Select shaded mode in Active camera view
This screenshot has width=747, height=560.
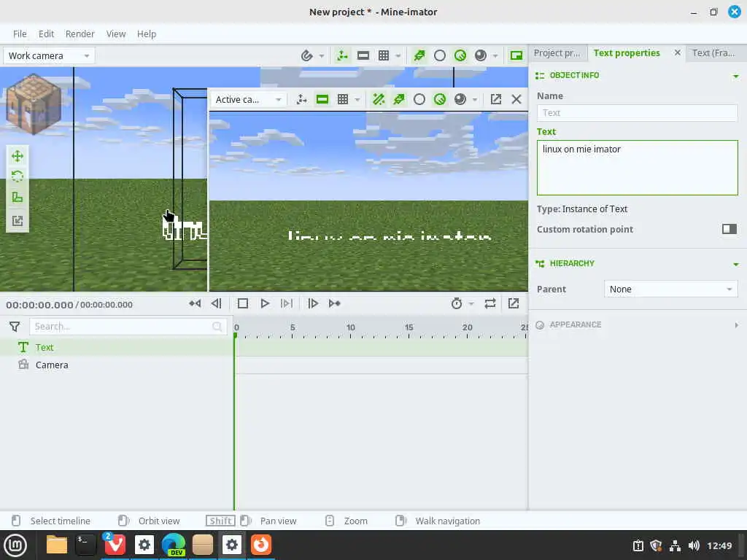coord(440,99)
